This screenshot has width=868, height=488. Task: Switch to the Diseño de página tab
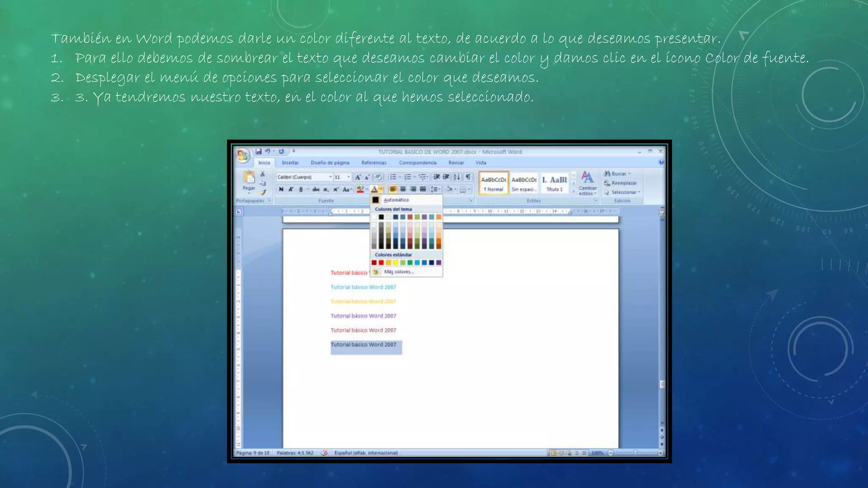(x=330, y=163)
